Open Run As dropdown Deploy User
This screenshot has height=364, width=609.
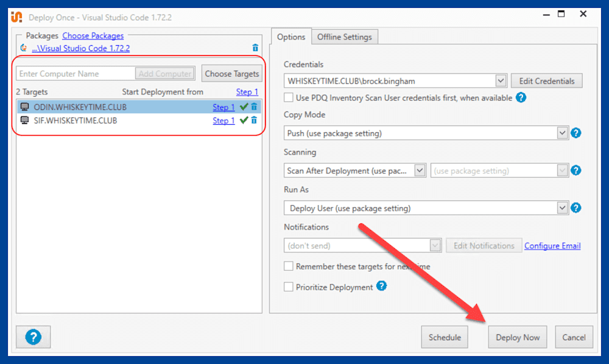pyautogui.click(x=426, y=208)
